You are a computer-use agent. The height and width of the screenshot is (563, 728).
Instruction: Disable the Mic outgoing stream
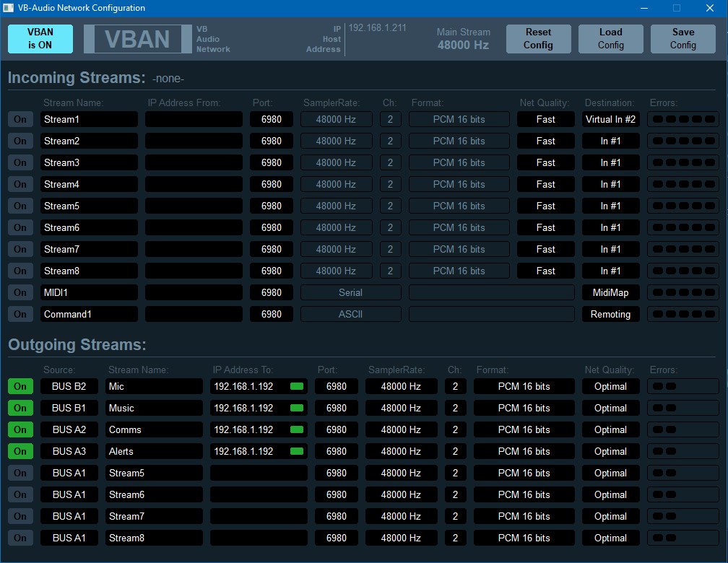tap(19, 386)
